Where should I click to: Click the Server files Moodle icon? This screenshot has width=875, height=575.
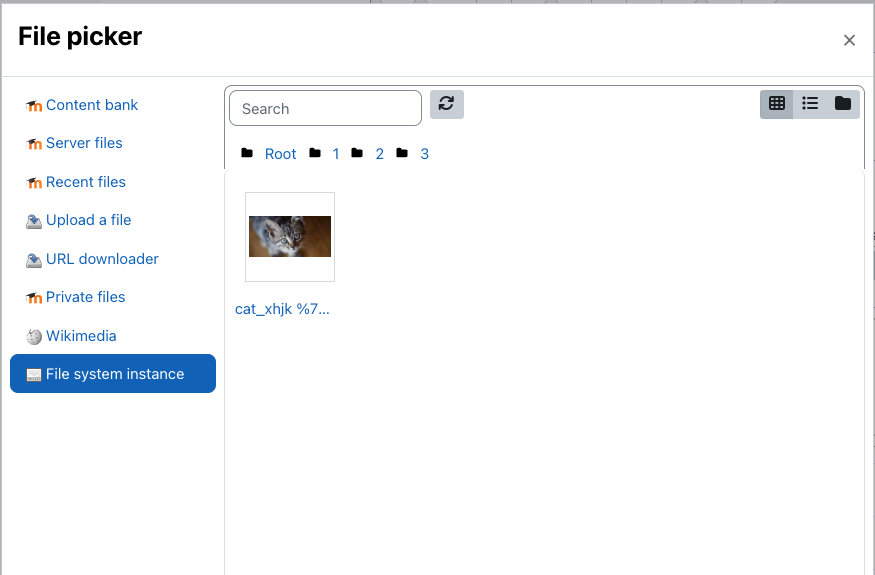point(34,144)
